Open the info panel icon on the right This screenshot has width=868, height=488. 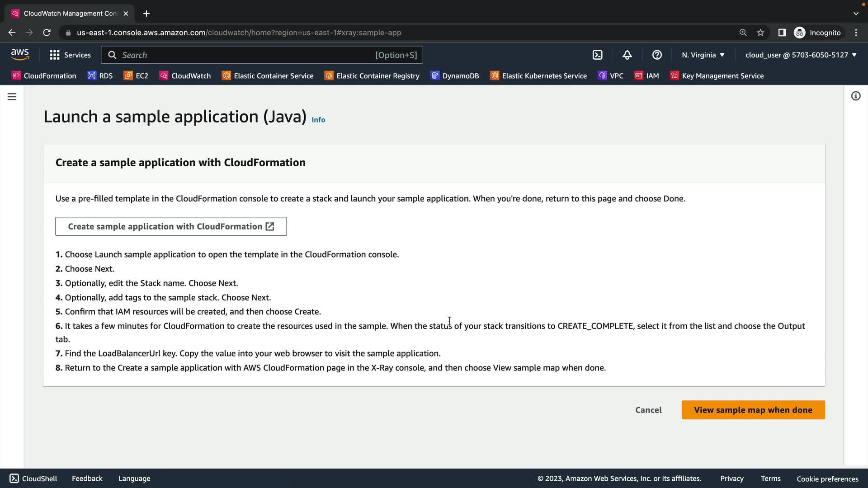click(x=855, y=96)
